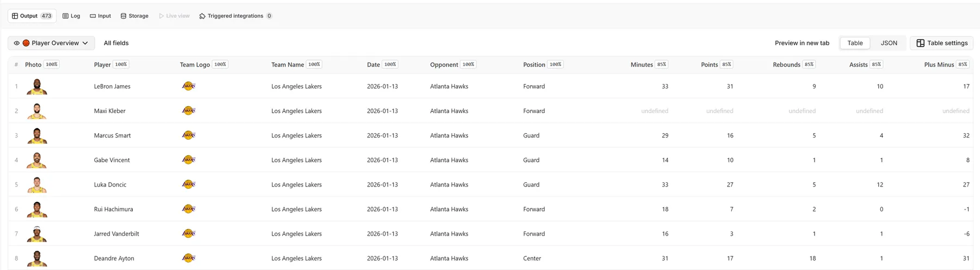Image resolution: width=980 pixels, height=270 pixels.
Task: Click the Triggered integrations puzzle icon
Action: click(202, 16)
